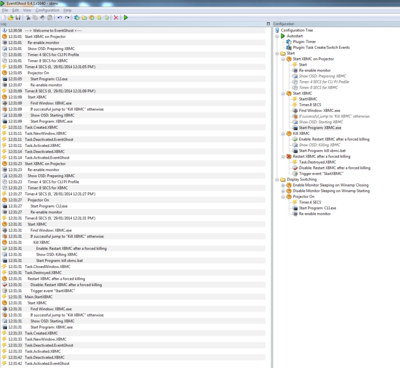The height and width of the screenshot is (368, 400).
Task: Click the EventGhost title bar app icon
Action: point(3,3)
